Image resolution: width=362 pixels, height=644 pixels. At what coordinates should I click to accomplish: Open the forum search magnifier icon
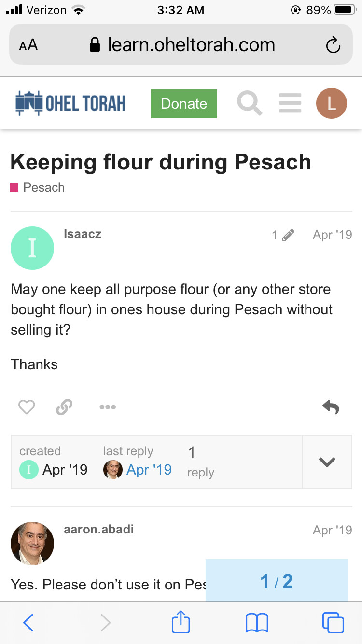click(x=250, y=104)
